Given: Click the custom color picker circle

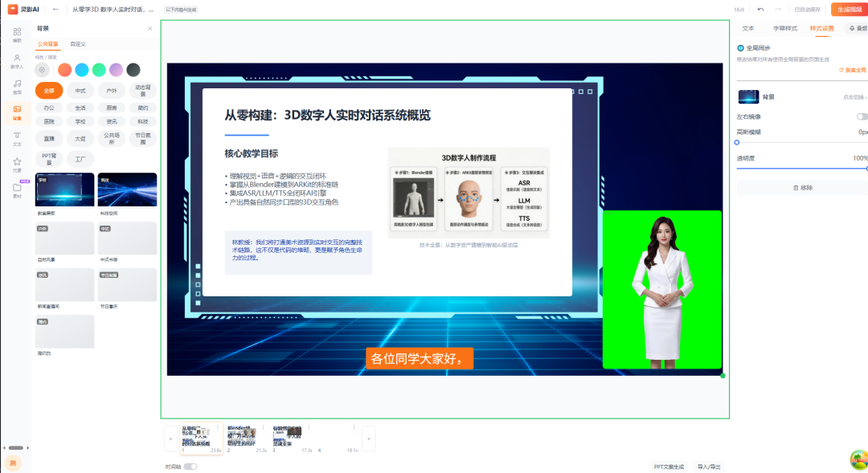Looking at the screenshot, I should 42,70.
